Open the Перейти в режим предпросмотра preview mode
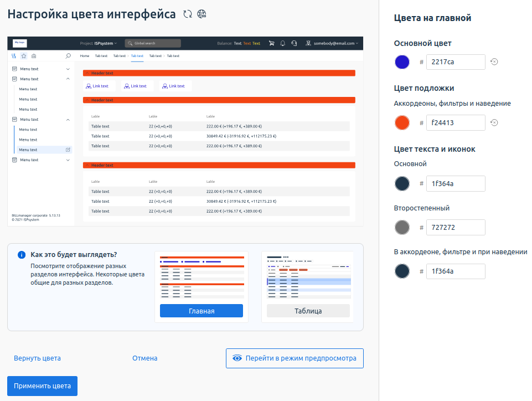Image resolution: width=532 pixels, height=401 pixels. [295, 358]
